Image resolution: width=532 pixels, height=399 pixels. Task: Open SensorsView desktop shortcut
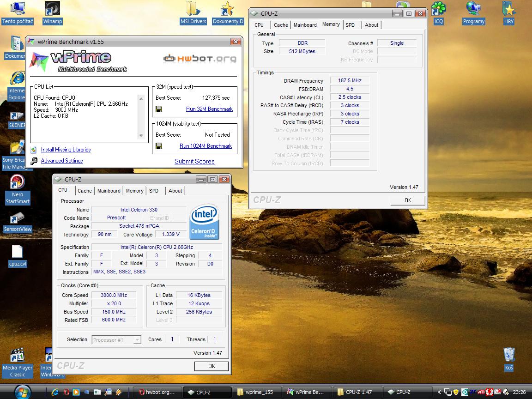point(18,222)
